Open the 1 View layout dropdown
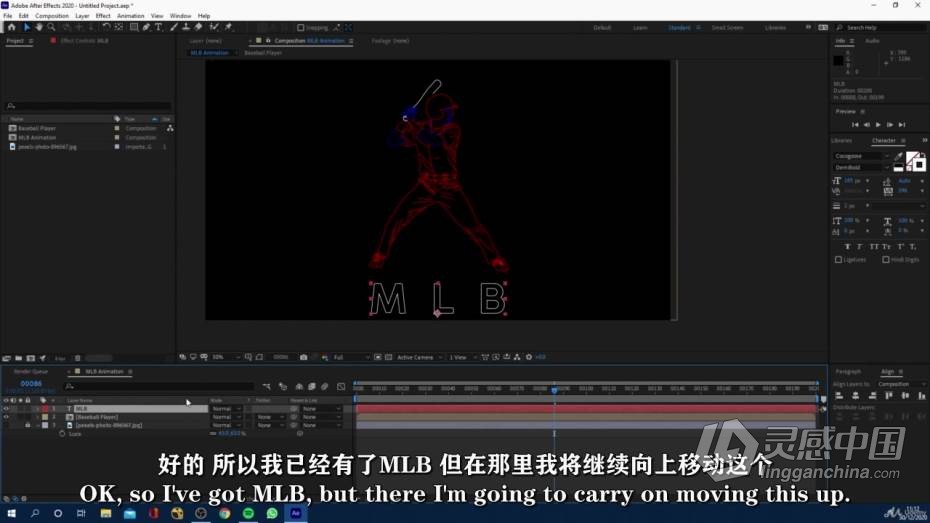 [462, 357]
